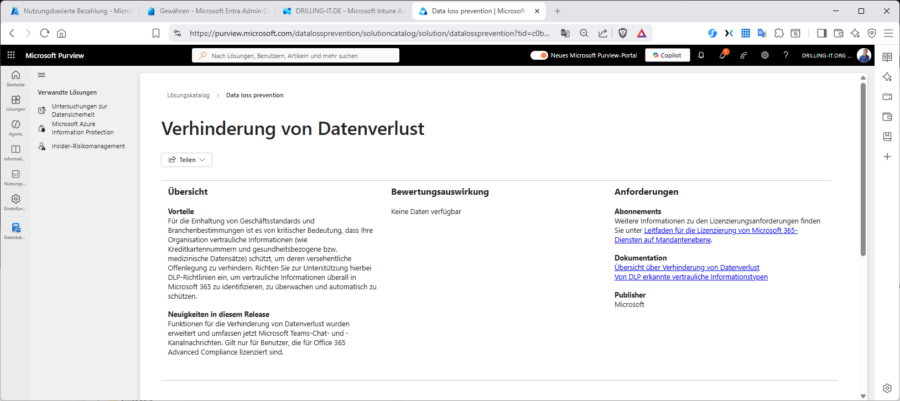Screen dimensions: 900x401
Task: Go to browser home page icon
Action: click(61, 33)
